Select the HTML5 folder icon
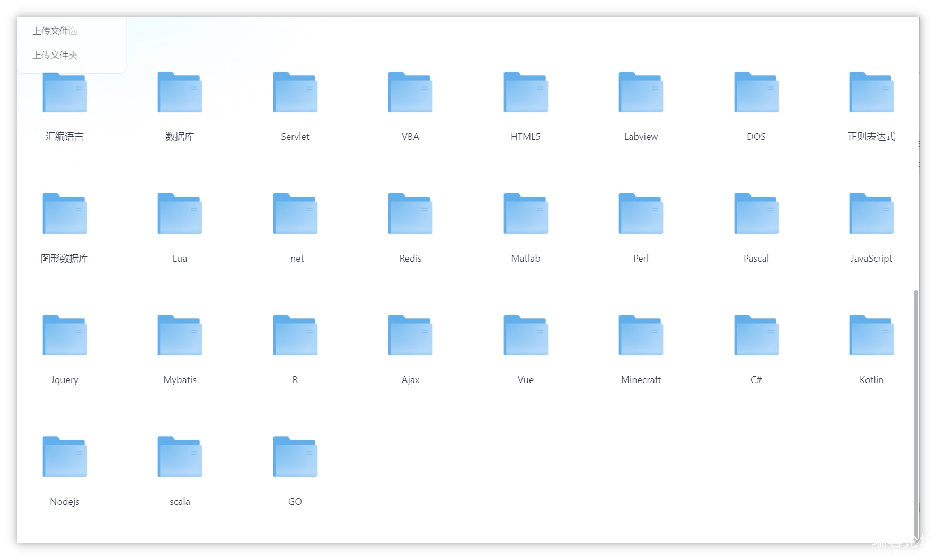Viewport: 937px width, 560px height. pos(526,93)
